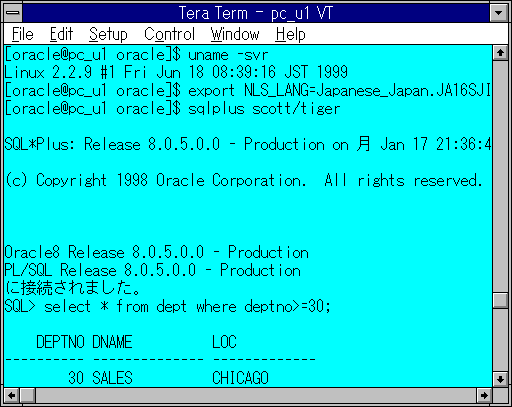
Task: Click the 'select * from dept where deptno>=30;' query
Action: [x=187, y=306]
